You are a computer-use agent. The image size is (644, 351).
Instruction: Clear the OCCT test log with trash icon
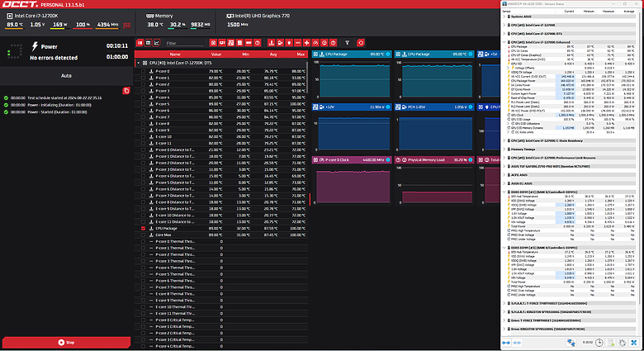126,90
